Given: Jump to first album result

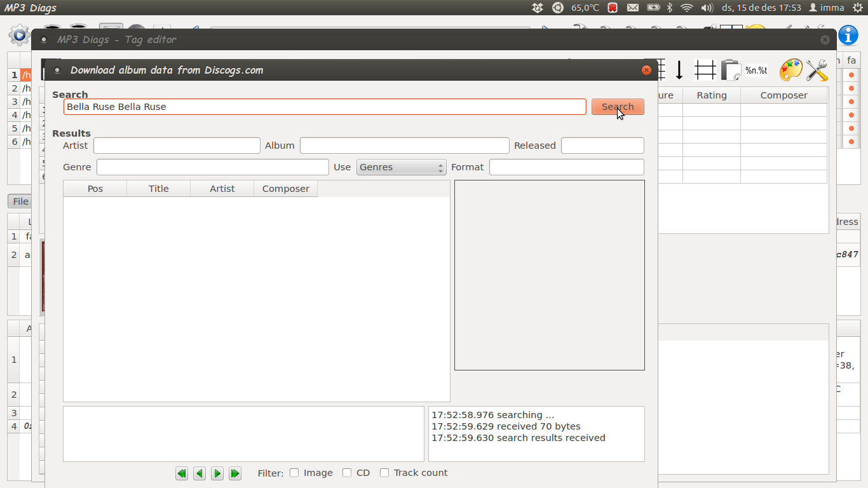Looking at the screenshot, I should [x=182, y=473].
